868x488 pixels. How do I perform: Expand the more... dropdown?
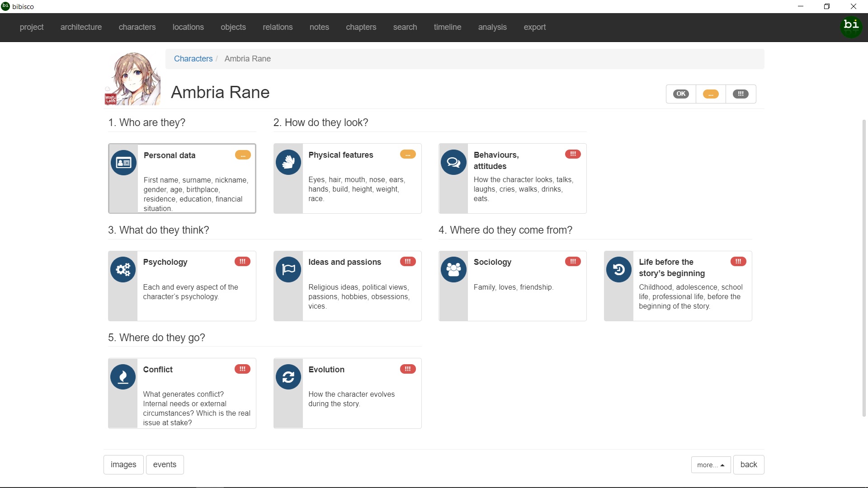click(711, 465)
